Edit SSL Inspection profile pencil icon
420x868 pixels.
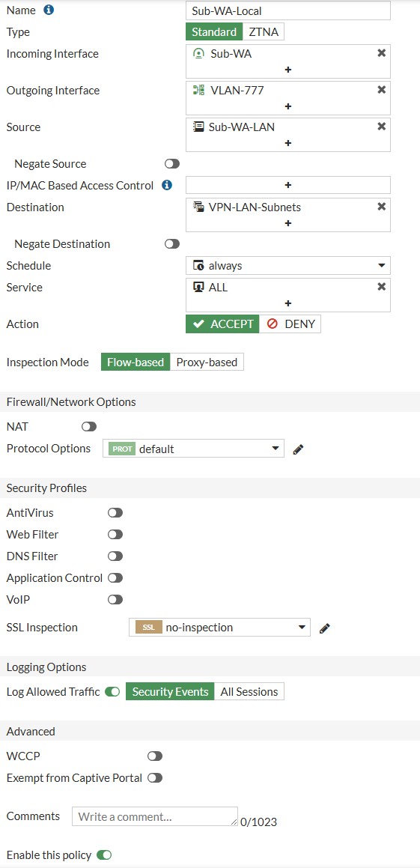(325, 628)
